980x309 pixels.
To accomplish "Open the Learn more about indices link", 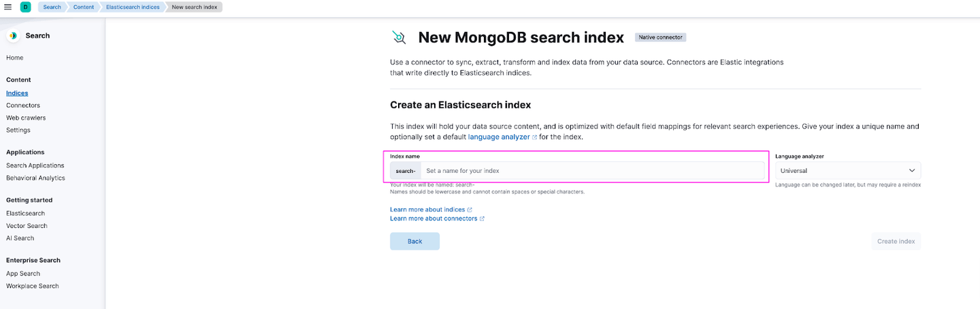I will pos(427,210).
